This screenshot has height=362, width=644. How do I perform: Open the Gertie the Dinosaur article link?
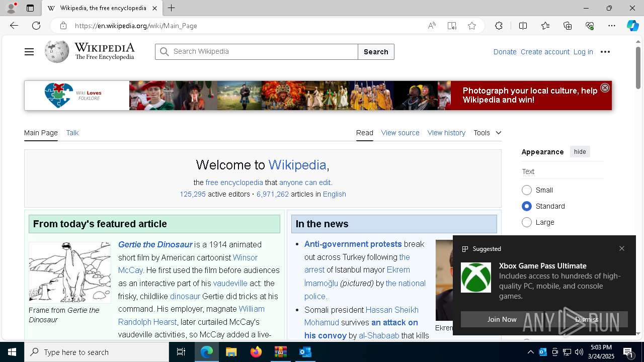tap(155, 244)
